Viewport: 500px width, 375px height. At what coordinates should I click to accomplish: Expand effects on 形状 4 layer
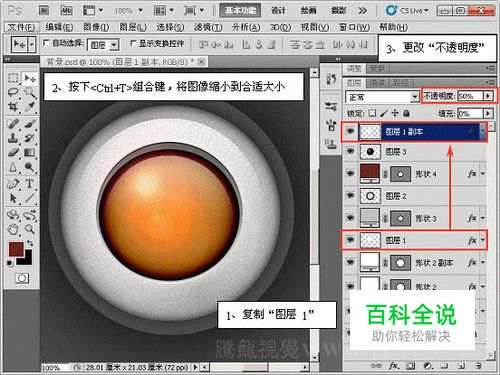point(483,174)
